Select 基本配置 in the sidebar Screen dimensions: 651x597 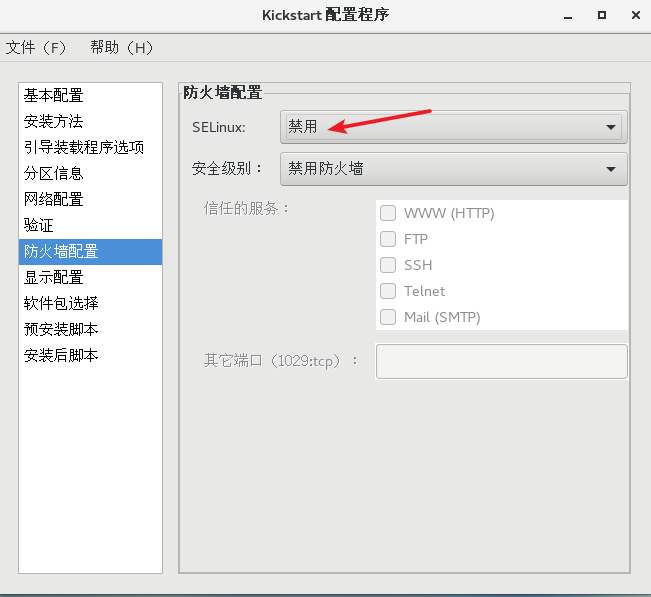click(91, 95)
